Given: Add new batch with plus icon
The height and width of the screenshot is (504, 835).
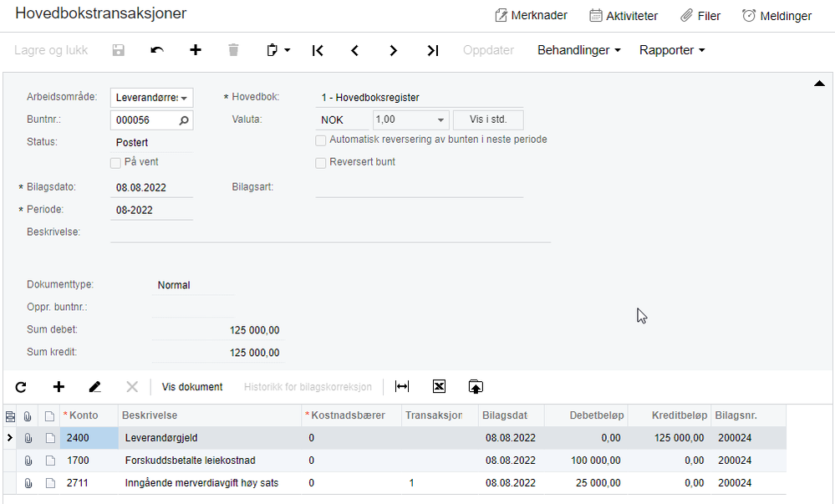Looking at the screenshot, I should pyautogui.click(x=196, y=50).
